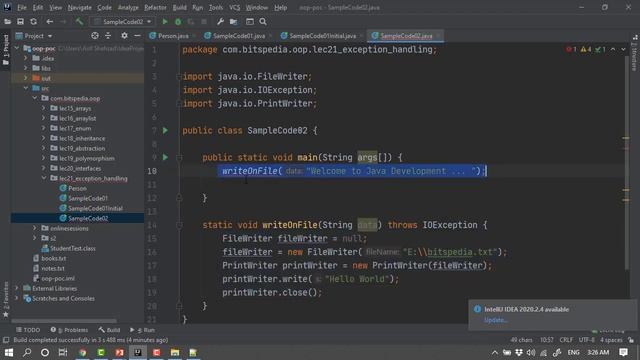The width and height of the screenshot is (640, 360).
Task: Click the Synchronize/reload icon
Action: pyautogui.click(x=33, y=22)
